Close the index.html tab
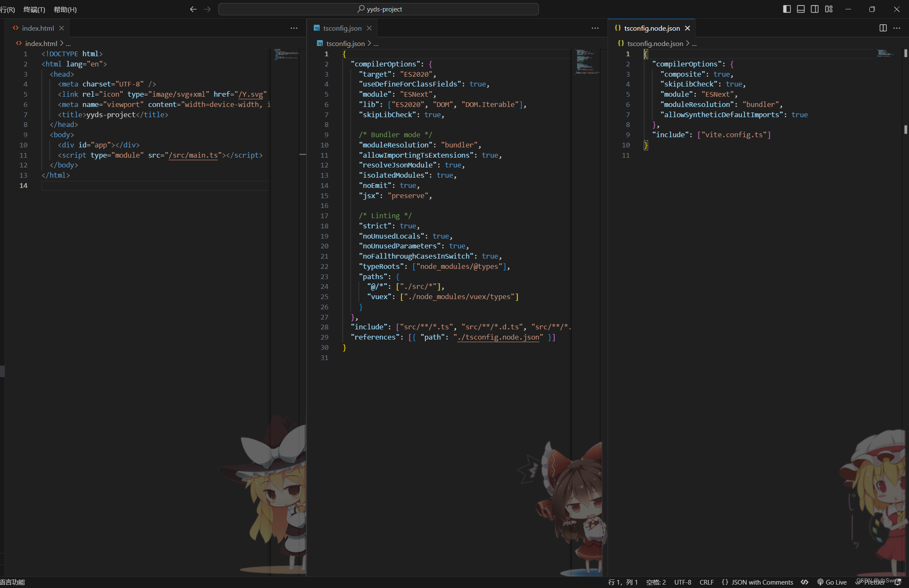909x588 pixels. click(61, 28)
